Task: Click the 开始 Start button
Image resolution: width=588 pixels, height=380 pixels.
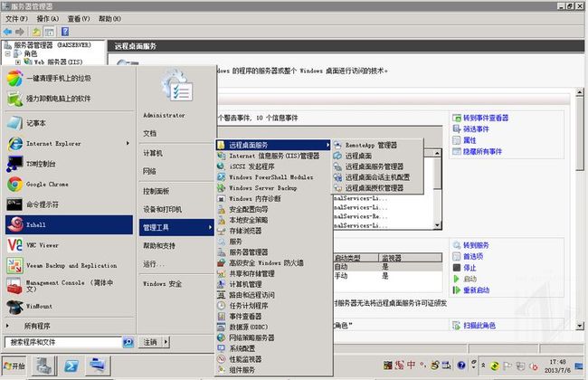Action: click(x=14, y=366)
